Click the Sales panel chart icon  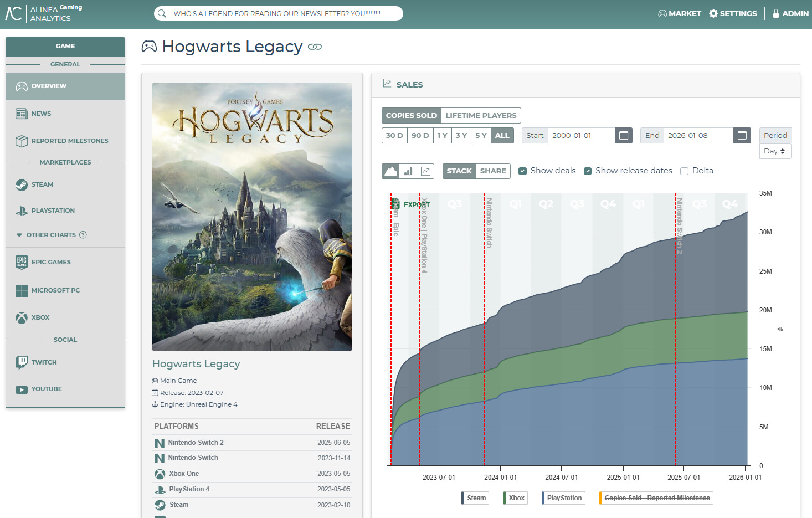coord(387,84)
